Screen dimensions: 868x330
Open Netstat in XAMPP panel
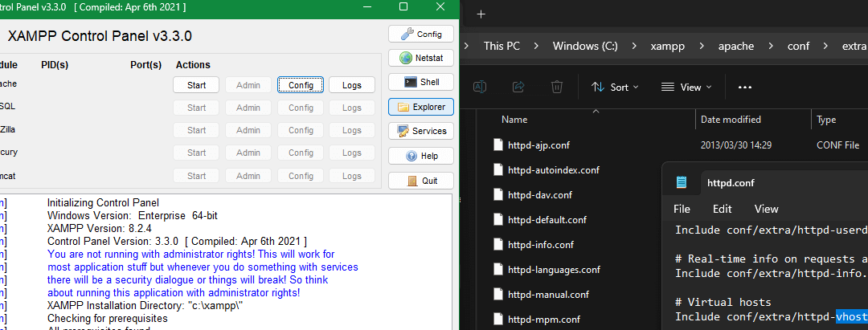point(420,58)
